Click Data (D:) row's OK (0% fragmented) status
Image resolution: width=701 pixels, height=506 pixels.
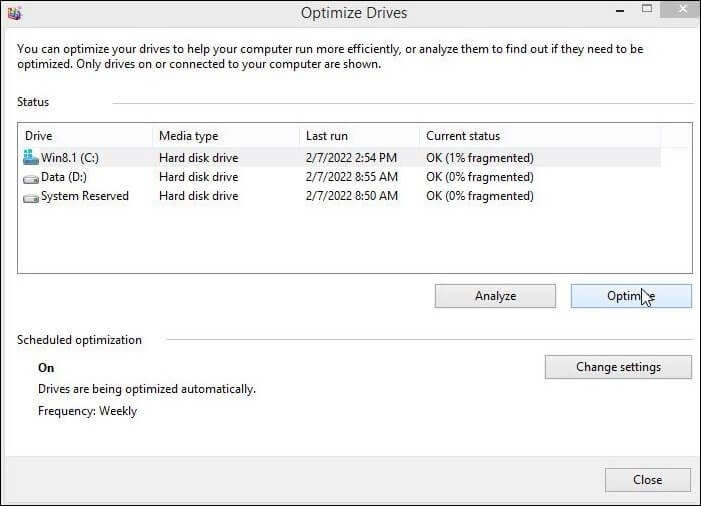point(480,177)
